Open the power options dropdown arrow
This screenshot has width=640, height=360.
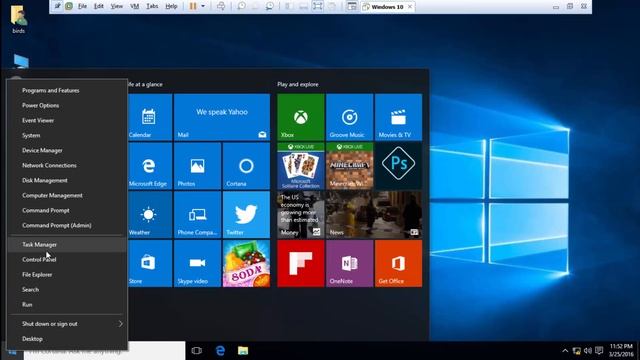[x=203, y=6]
